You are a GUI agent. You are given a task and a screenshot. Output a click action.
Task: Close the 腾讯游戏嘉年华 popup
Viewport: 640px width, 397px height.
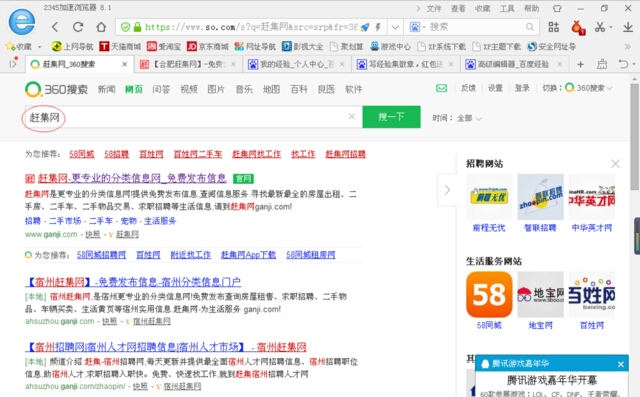[x=621, y=364]
